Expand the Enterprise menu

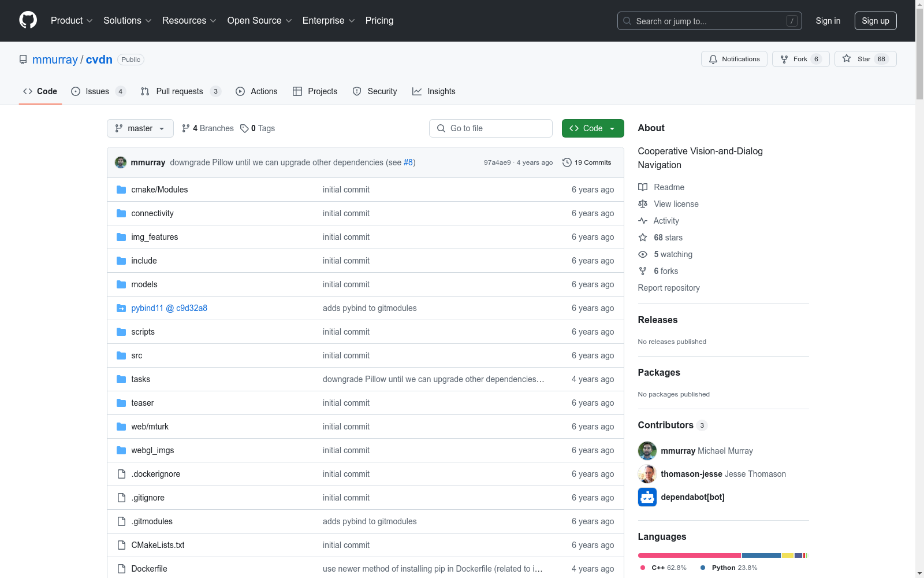point(329,20)
